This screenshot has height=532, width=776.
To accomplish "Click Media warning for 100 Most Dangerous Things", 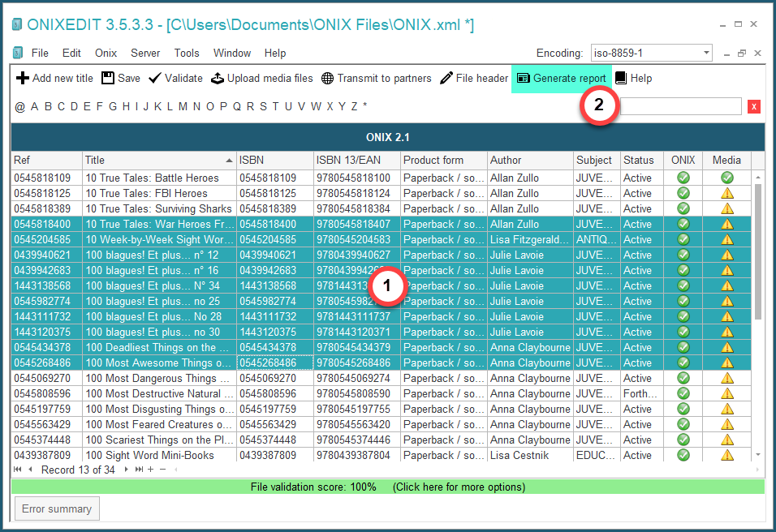I will click(x=727, y=378).
